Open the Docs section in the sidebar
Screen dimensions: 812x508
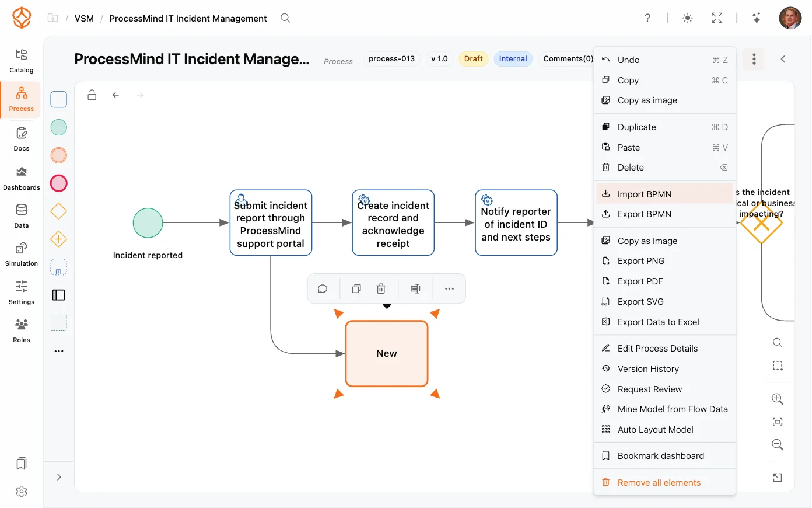click(22, 139)
